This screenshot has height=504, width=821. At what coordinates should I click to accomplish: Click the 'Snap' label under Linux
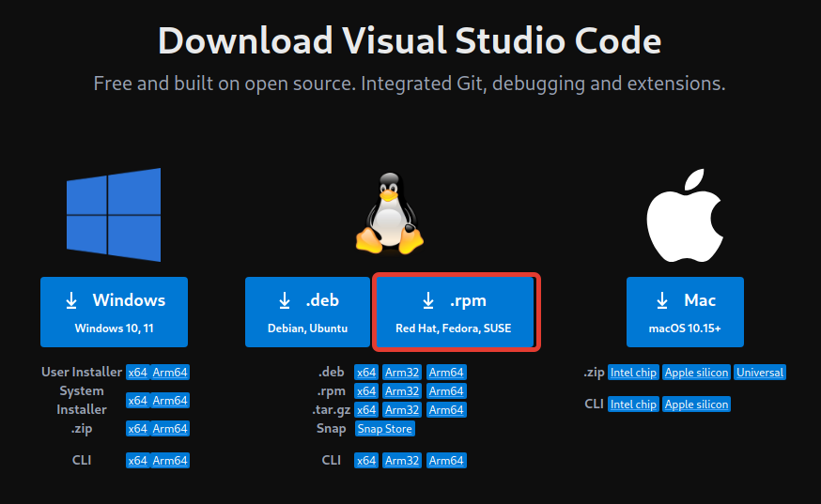coord(331,429)
